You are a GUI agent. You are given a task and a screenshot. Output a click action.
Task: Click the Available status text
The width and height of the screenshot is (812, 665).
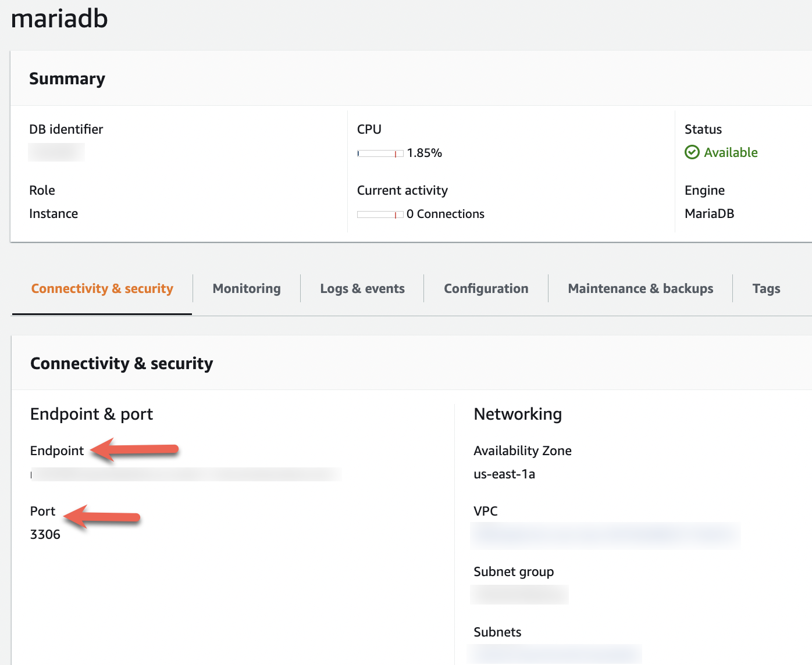click(x=731, y=152)
